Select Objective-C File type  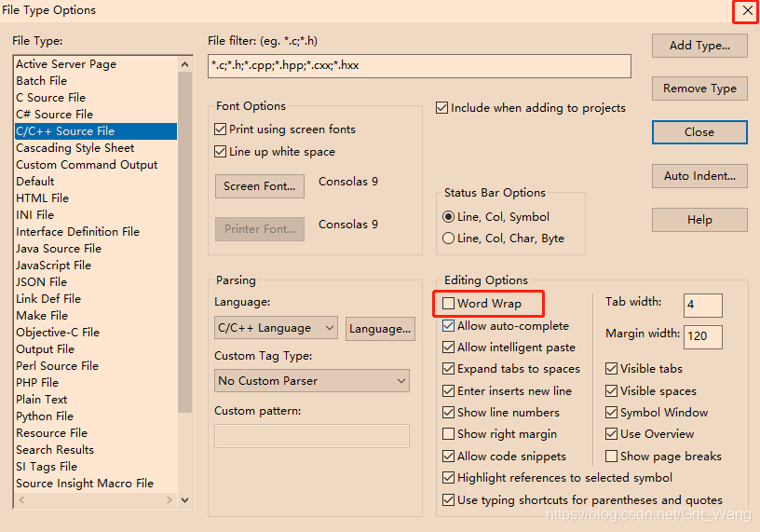tap(96, 333)
